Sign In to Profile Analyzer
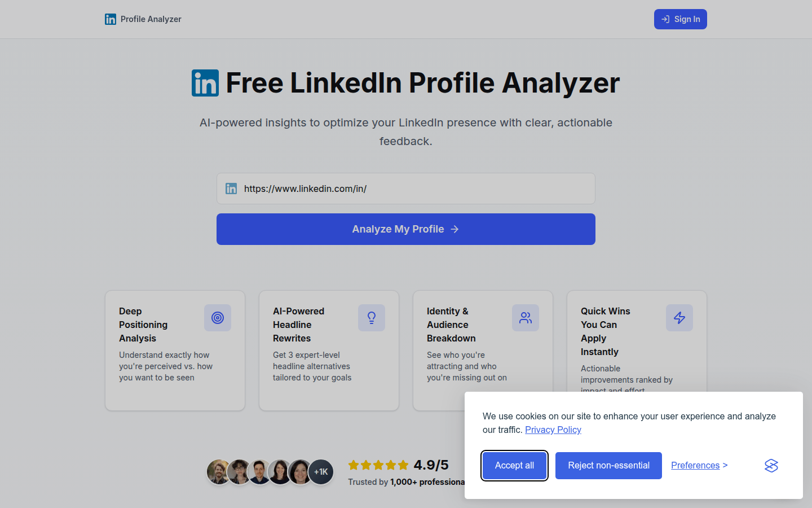This screenshot has height=508, width=812. (x=681, y=19)
